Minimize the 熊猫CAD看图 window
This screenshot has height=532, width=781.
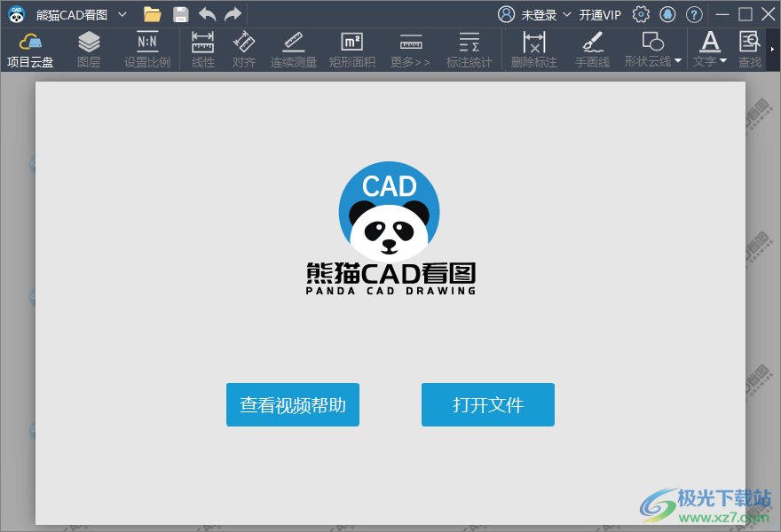tap(722, 14)
